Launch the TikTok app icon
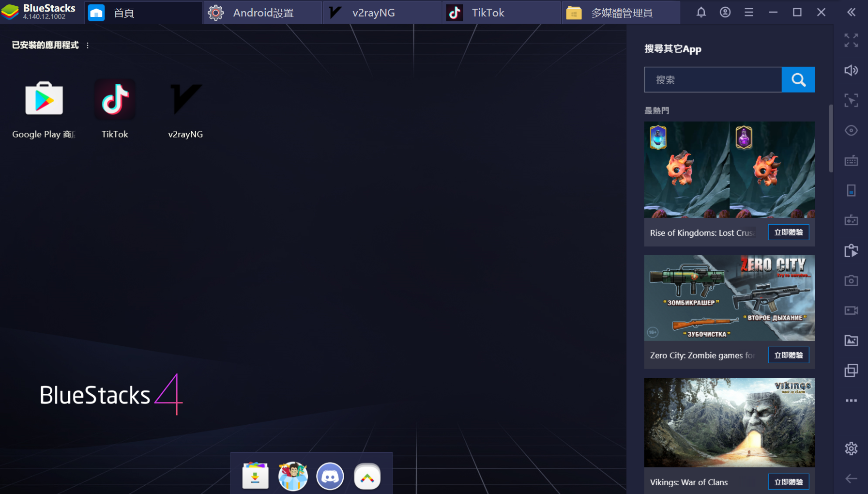The height and width of the screenshot is (494, 868). [115, 99]
